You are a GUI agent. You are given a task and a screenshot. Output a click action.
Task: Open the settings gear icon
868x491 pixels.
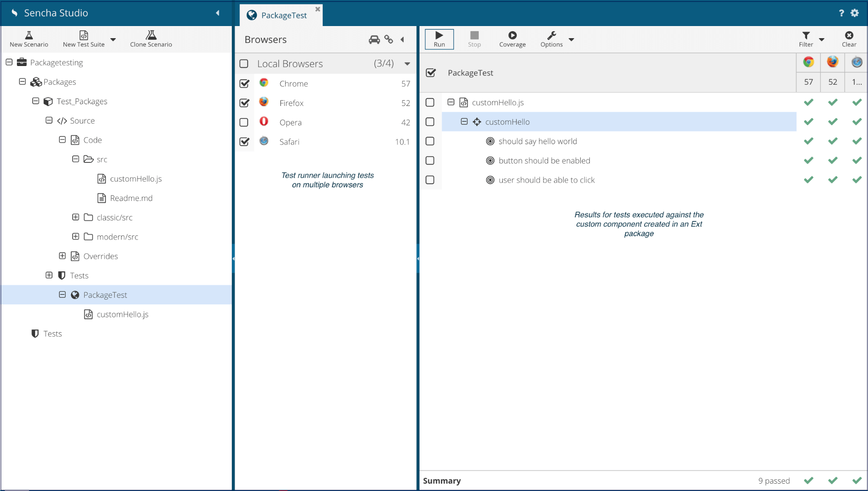pos(855,13)
